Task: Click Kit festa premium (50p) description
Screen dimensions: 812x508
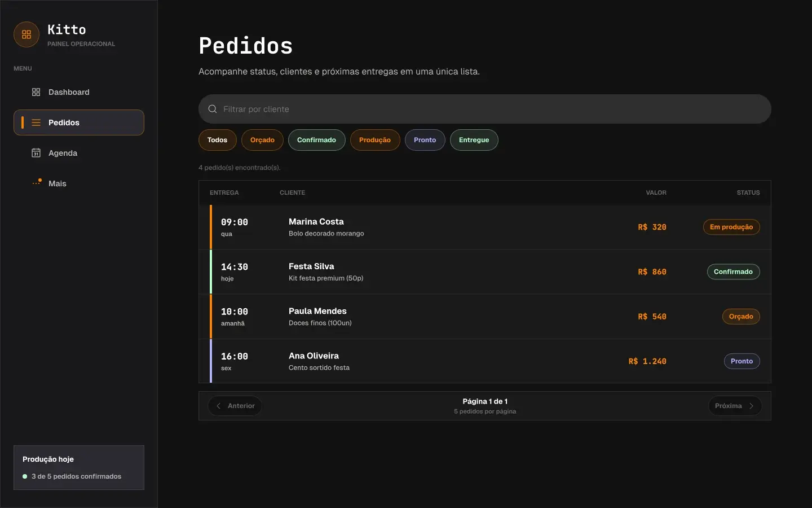Action: click(x=326, y=278)
